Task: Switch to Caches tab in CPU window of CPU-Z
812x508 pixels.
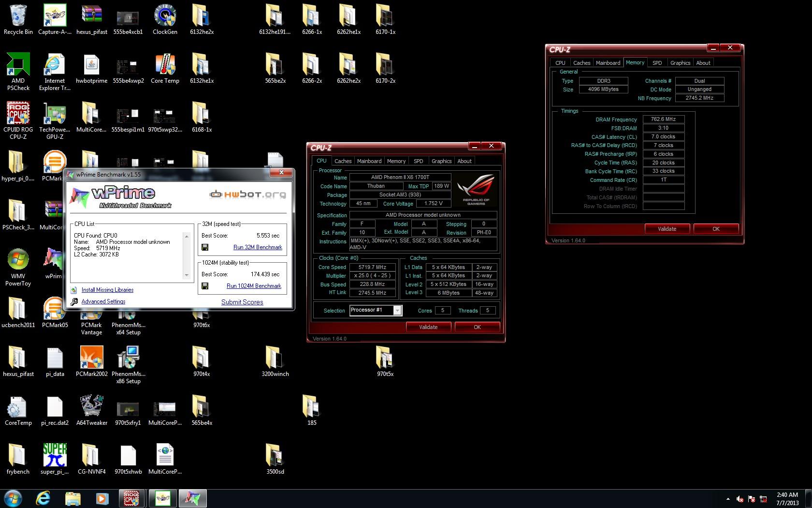Action: (343, 161)
